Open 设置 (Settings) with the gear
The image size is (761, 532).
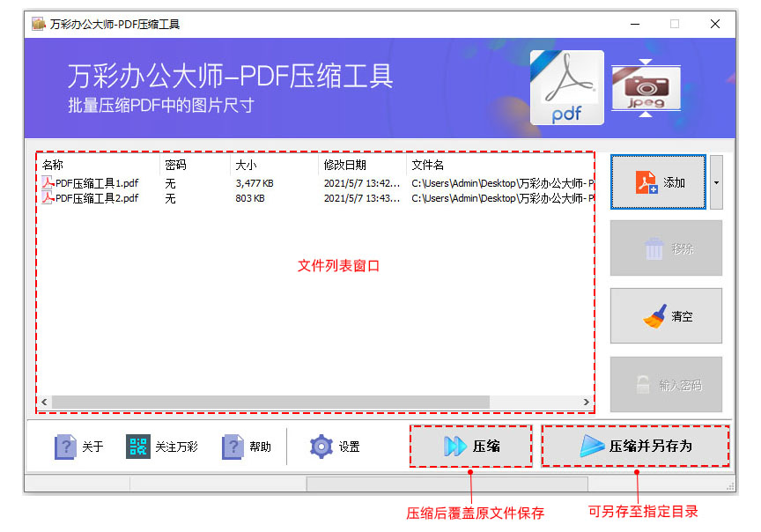click(x=335, y=446)
